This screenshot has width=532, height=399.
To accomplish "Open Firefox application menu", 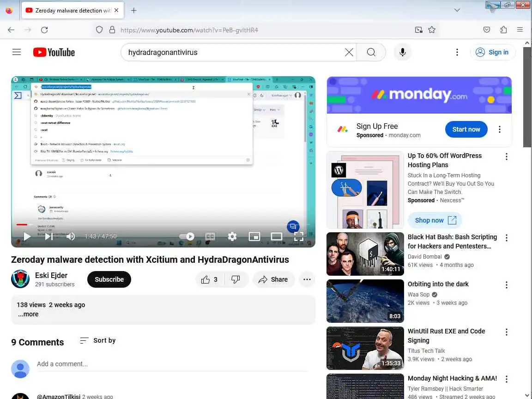I will pyautogui.click(x=520, y=30).
